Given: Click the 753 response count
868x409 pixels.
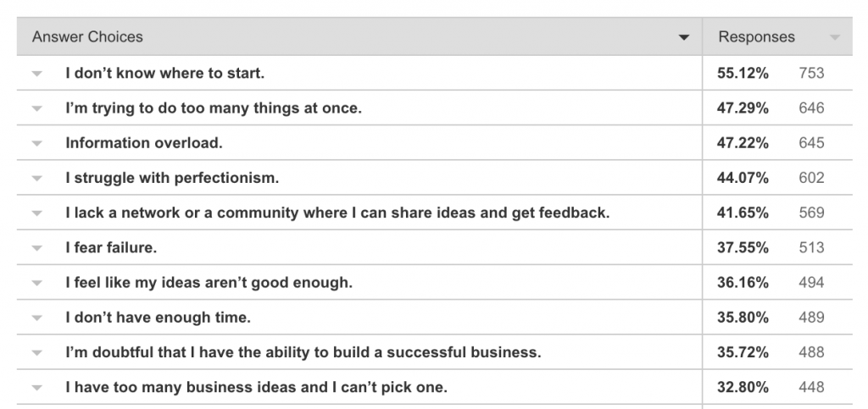Looking at the screenshot, I should (811, 74).
